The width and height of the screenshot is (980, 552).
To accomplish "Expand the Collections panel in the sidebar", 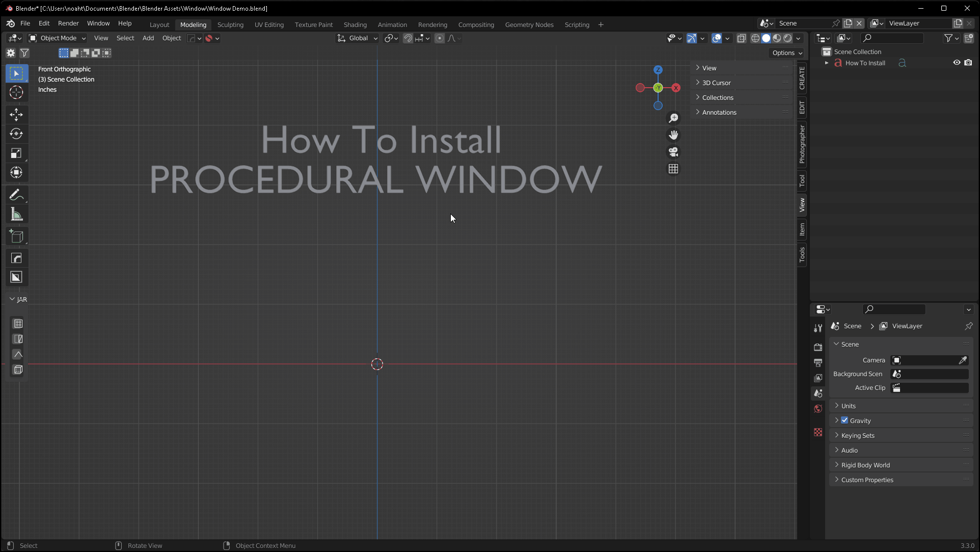I will pos(718,97).
